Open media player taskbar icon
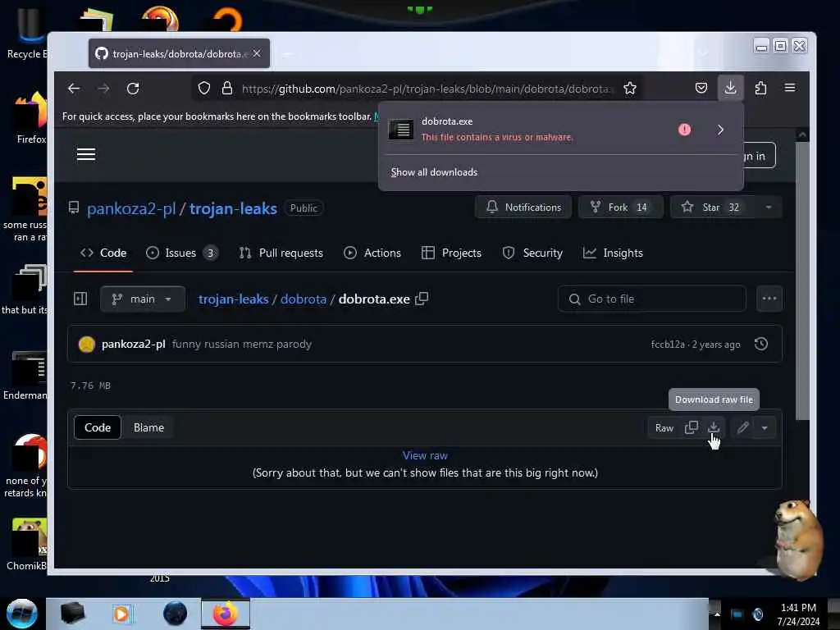840x630 pixels. point(121,614)
